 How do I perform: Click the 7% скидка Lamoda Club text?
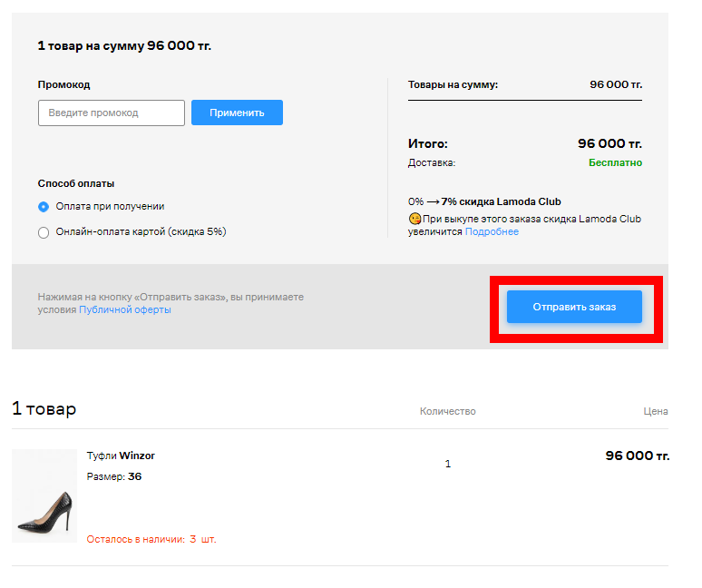(x=501, y=201)
